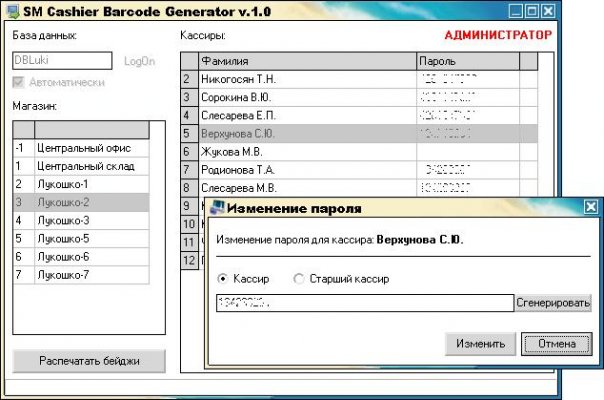Click the LogOn link
Image resolution: width=604 pixels, height=400 pixels.
click(139, 61)
